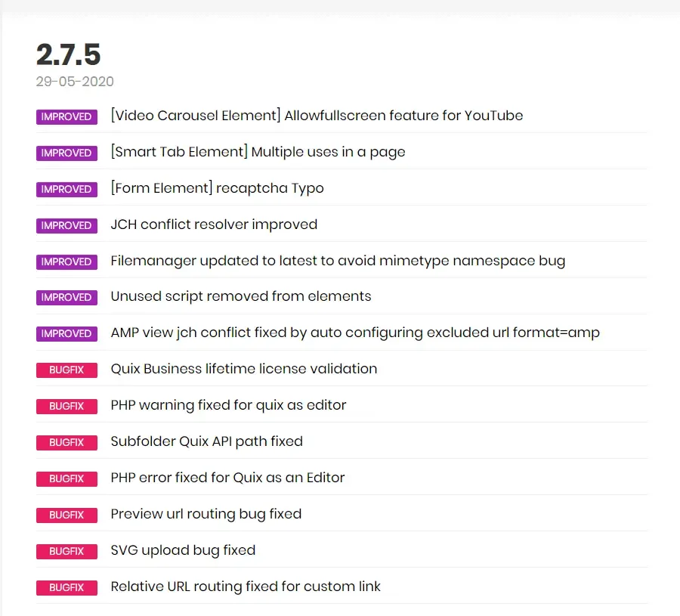Select the 29-05-2020 release date text
The image size is (680, 616).
pyautogui.click(x=75, y=82)
